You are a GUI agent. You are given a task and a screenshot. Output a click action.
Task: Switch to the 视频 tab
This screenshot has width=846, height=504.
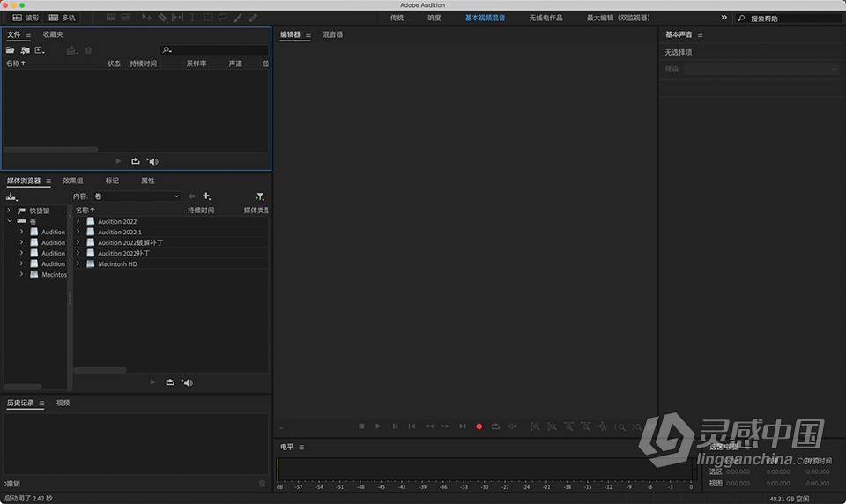(x=63, y=403)
